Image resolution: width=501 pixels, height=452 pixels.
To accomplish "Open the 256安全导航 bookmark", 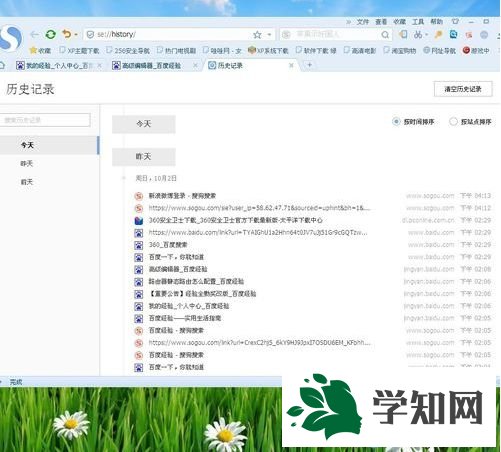I will pos(128,51).
